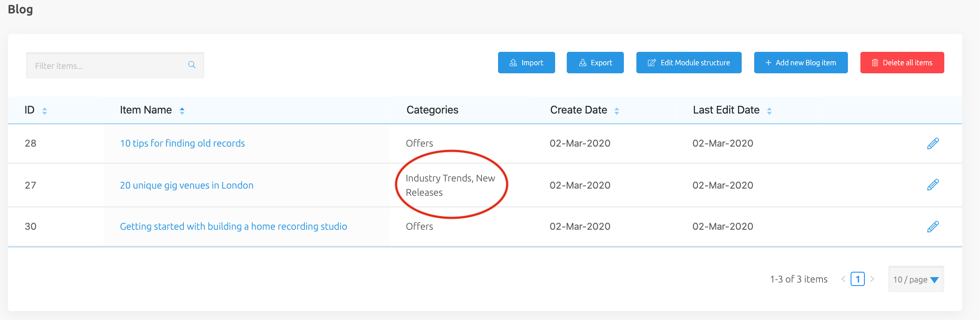Sort by Item Name column arrows
This screenshot has height=320, width=980.
pos(182,111)
